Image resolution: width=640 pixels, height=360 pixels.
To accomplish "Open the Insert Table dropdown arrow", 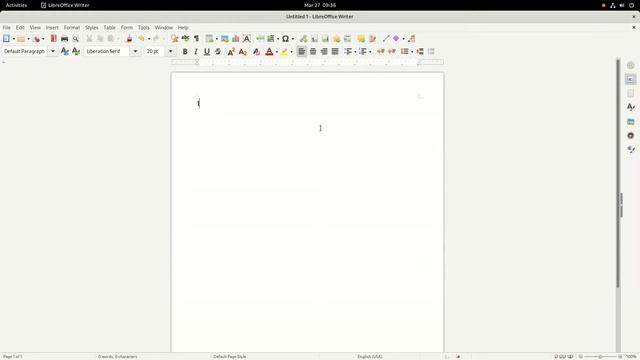I will 216,39.
